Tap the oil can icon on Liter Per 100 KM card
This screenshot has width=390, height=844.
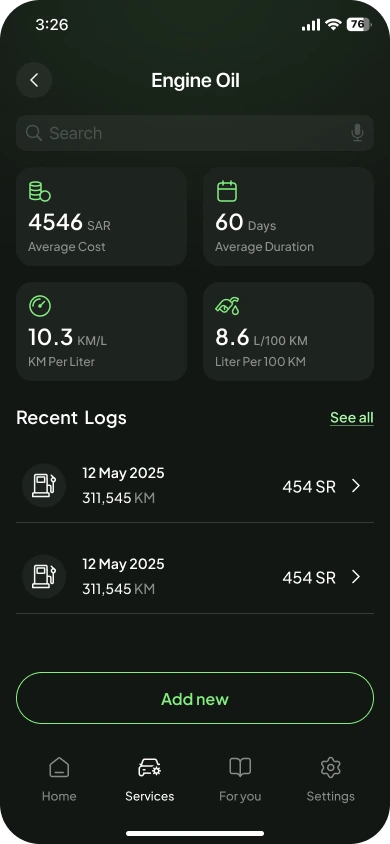[x=227, y=306]
